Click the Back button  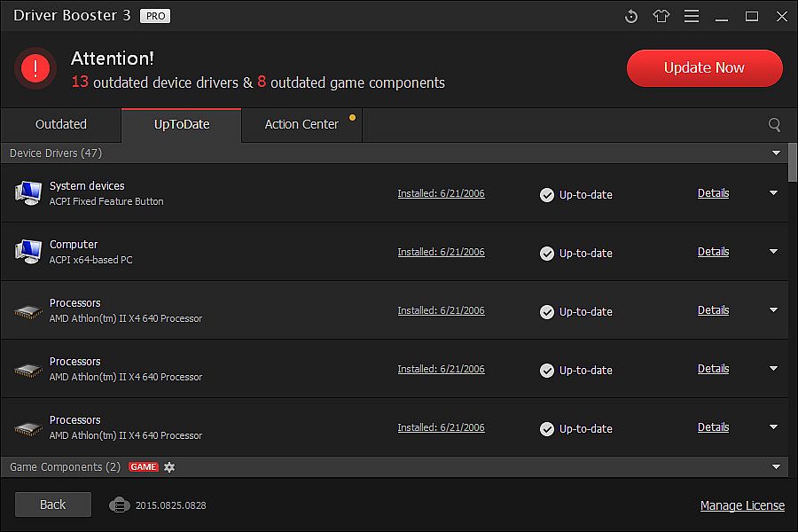(53, 505)
